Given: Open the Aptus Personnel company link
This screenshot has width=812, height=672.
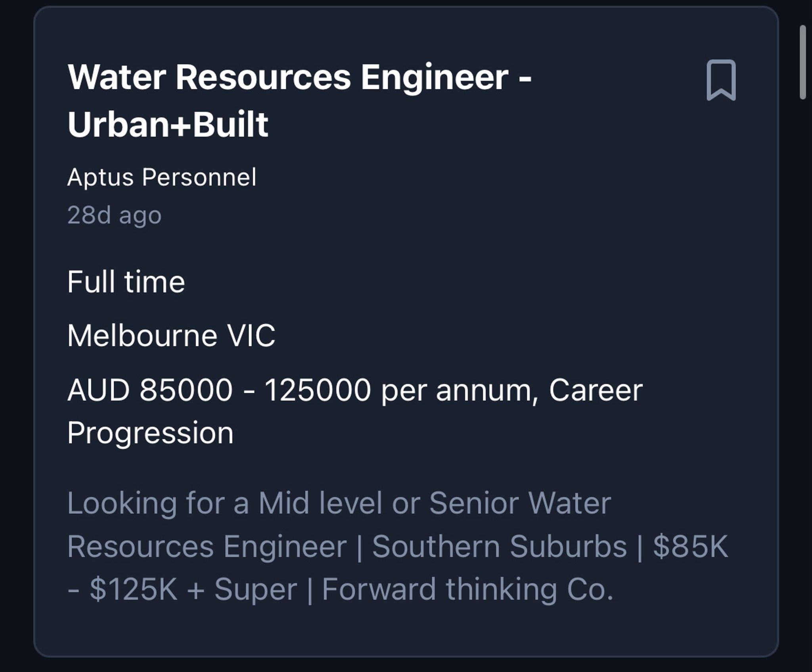Looking at the screenshot, I should tap(162, 177).
